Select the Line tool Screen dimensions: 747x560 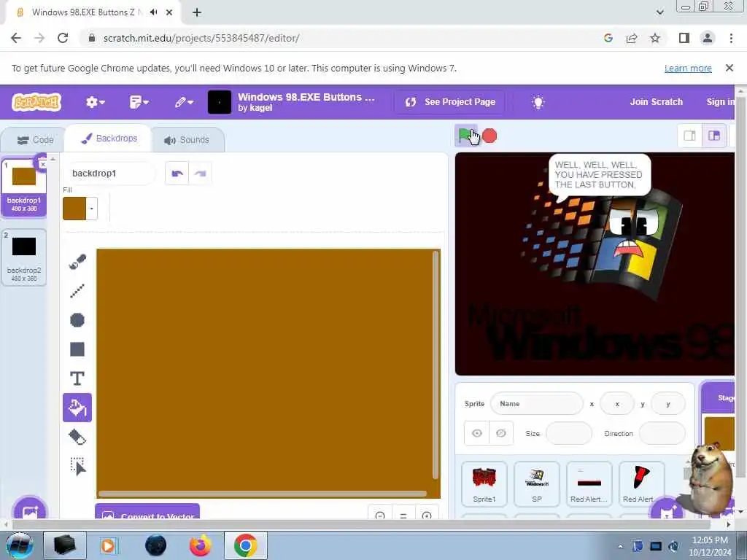tap(77, 291)
